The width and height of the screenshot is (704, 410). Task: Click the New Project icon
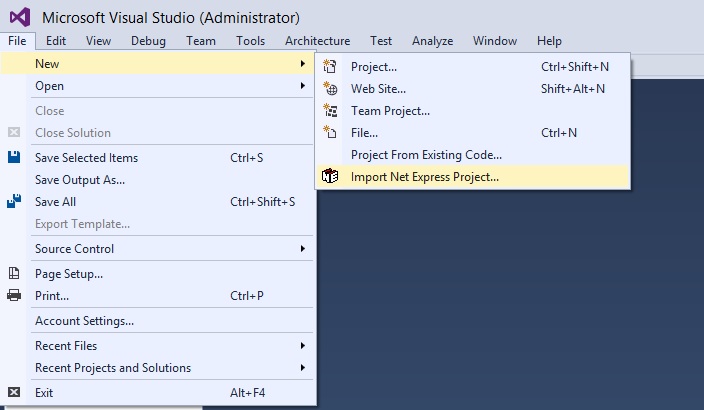pos(330,67)
